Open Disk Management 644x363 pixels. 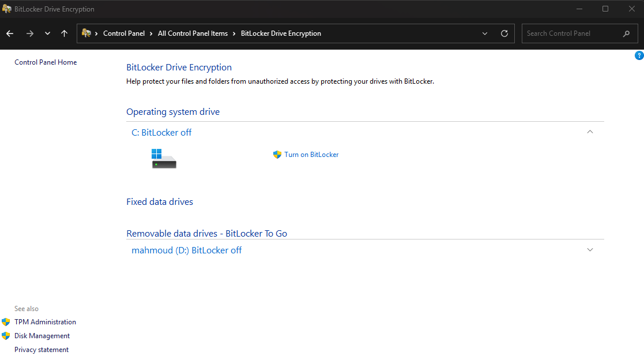point(42,336)
